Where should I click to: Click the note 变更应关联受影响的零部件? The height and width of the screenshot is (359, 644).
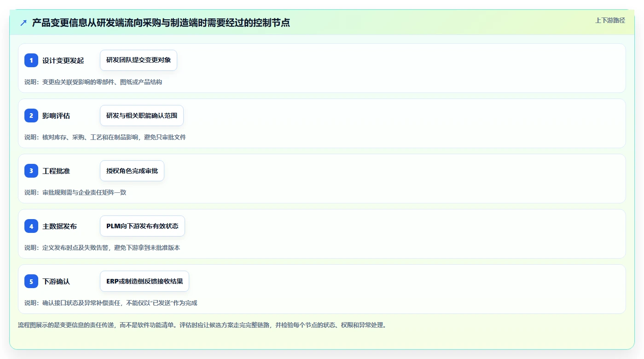pyautogui.click(x=93, y=82)
